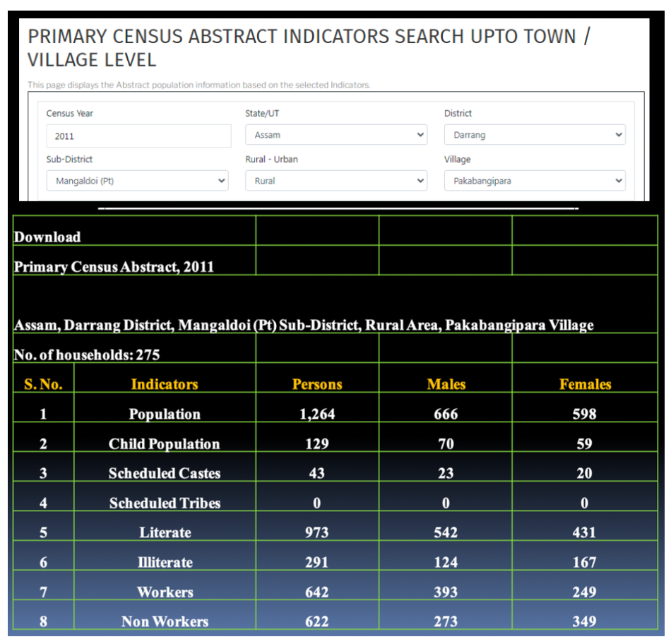
Task: Click the Child Population males value 70
Action: coord(446,443)
